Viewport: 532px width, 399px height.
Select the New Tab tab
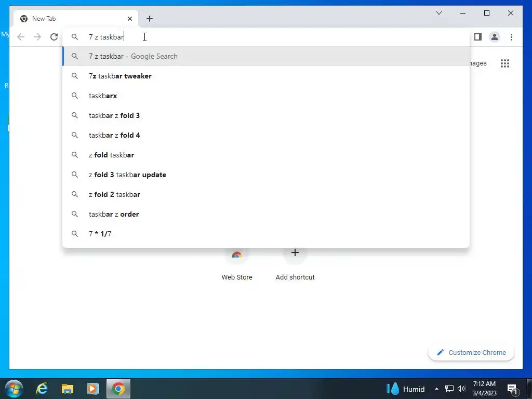pos(76,19)
